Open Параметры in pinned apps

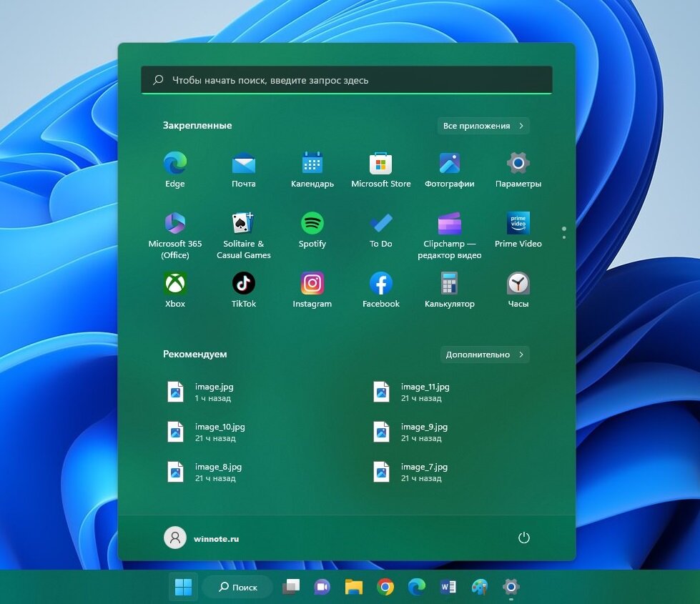pos(518,170)
